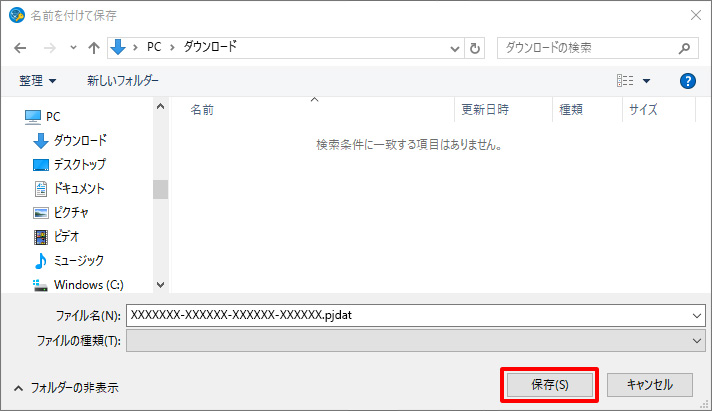Refresh the ダウンロード folder view
This screenshot has width=712, height=411.
pos(475,48)
